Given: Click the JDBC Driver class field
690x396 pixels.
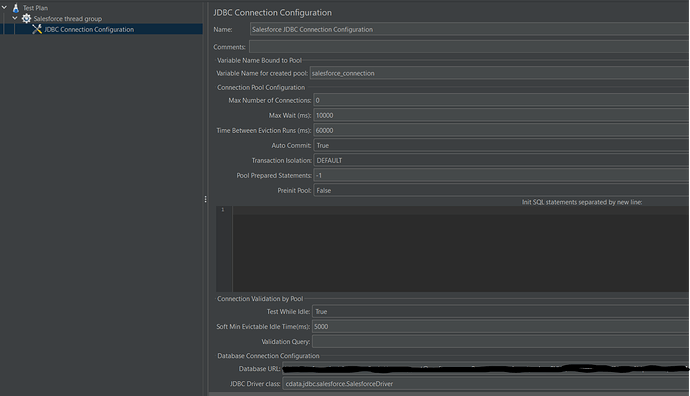Looking at the screenshot, I should (486, 384).
